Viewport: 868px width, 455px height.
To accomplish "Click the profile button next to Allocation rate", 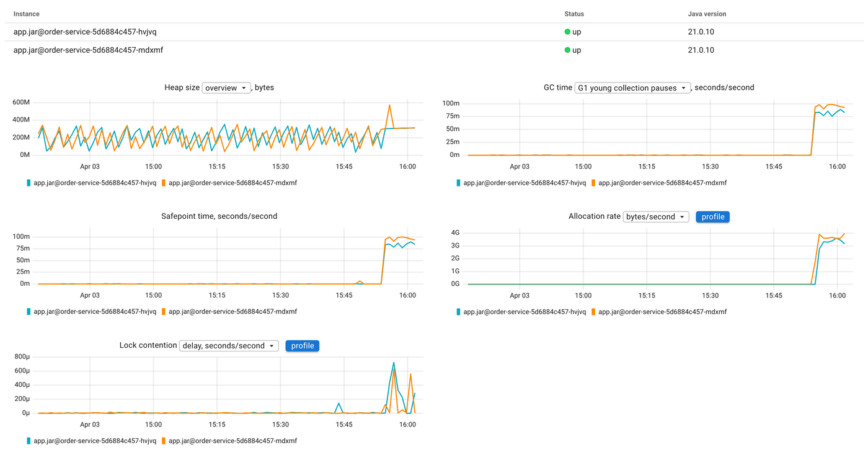I will tap(712, 216).
